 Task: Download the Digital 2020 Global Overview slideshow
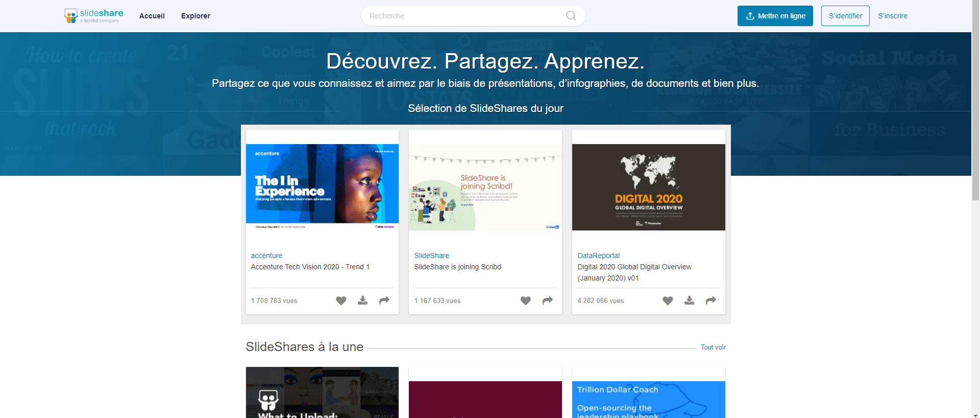tap(689, 300)
